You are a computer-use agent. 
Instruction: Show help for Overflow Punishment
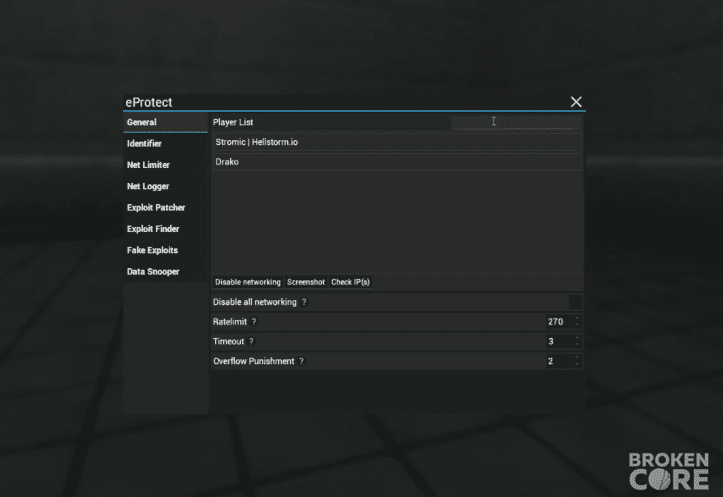[301, 361]
